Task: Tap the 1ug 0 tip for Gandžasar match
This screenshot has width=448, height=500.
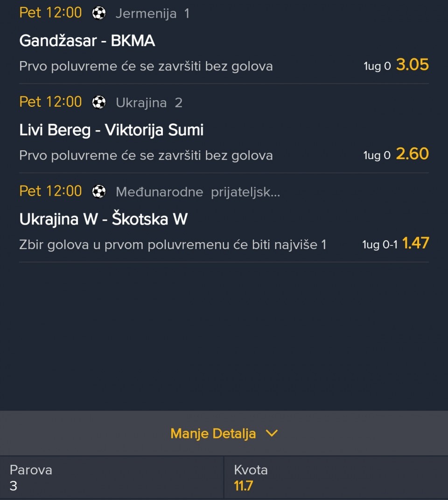Action: [x=377, y=66]
